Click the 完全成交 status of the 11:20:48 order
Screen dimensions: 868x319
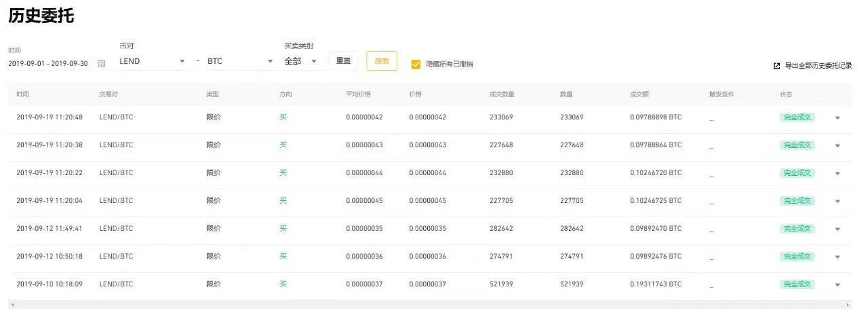pos(797,117)
